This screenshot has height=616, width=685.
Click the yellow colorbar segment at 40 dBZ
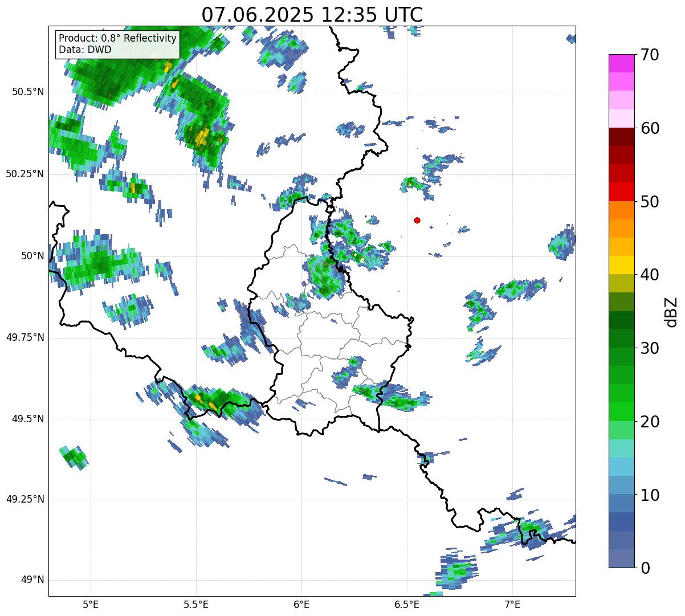click(x=621, y=266)
